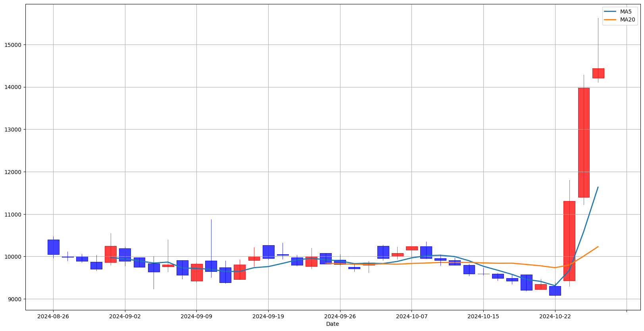
Task: Click the first blue candlestick on 2024-08-26
Action: tap(53, 247)
